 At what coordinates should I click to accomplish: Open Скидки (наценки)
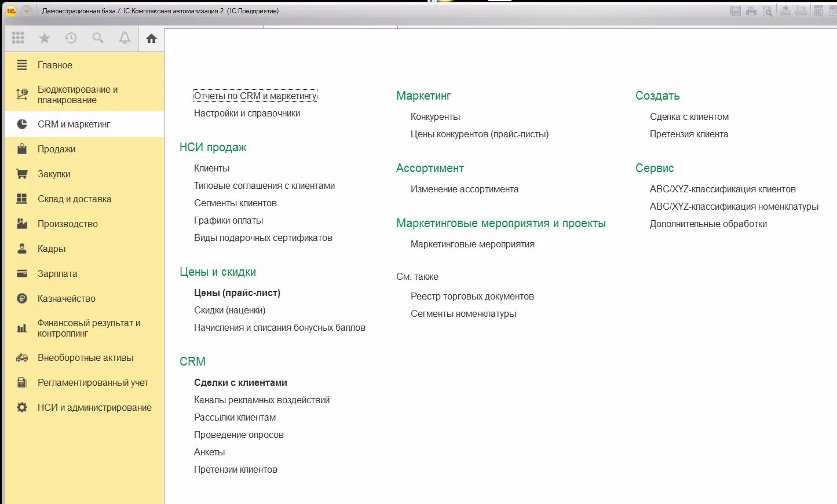[x=229, y=310]
